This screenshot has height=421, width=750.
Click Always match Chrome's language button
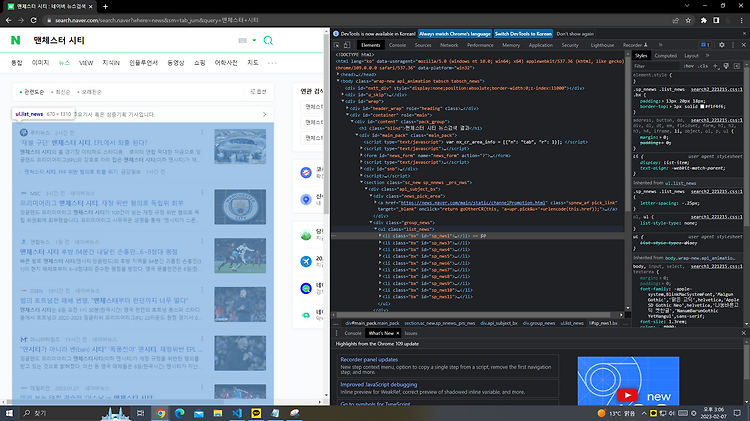(x=455, y=33)
